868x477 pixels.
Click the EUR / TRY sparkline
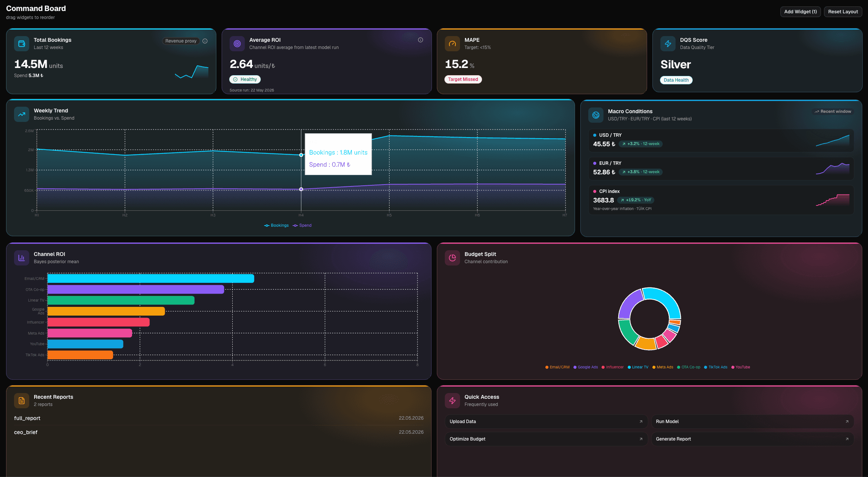click(x=833, y=169)
